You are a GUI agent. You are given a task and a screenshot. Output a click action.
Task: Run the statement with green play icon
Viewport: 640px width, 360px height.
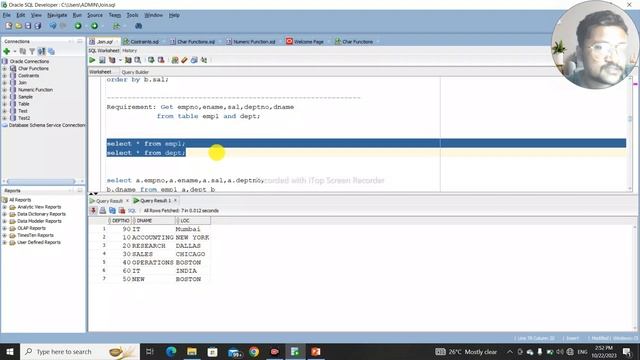(x=92, y=60)
